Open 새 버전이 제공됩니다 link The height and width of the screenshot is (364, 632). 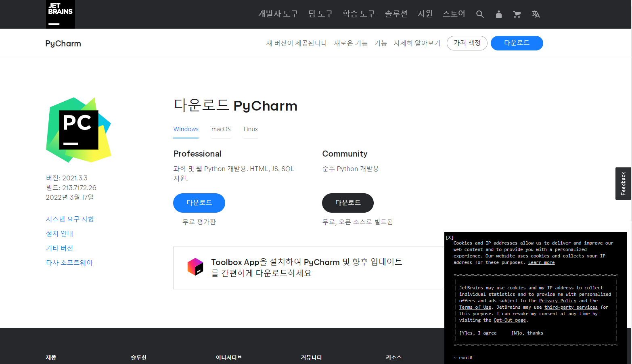(297, 43)
